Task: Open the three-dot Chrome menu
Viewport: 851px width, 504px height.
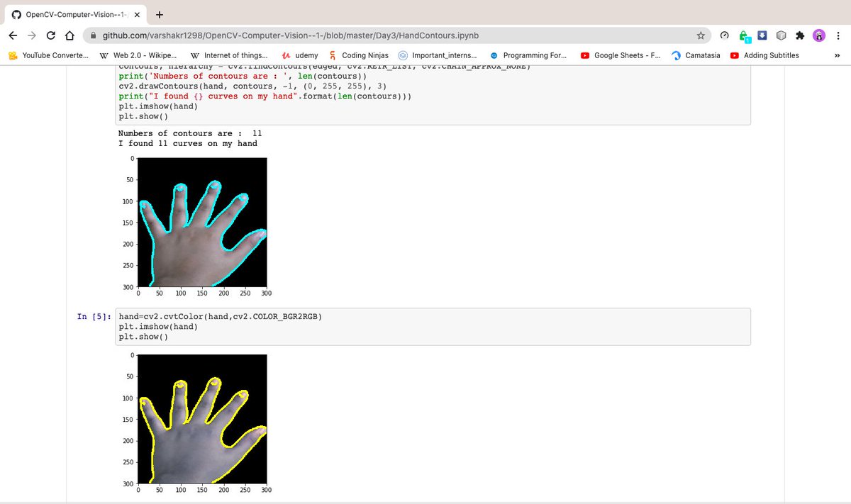Action: coord(839,35)
